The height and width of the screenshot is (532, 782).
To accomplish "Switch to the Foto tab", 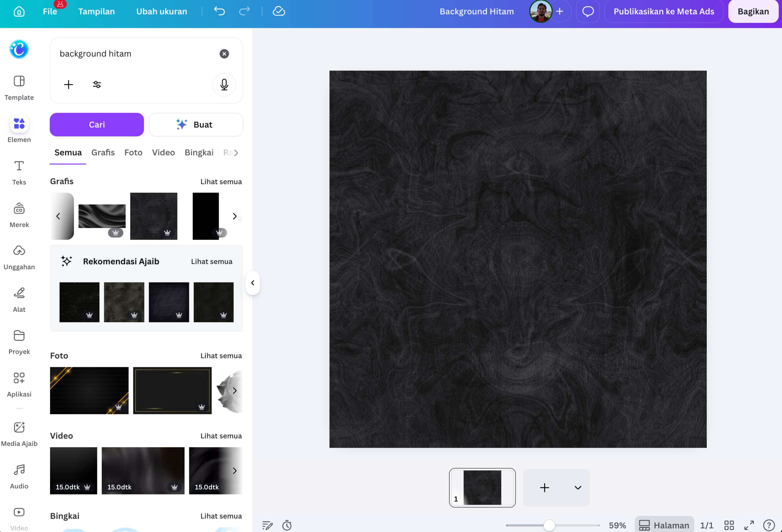I will (x=133, y=153).
